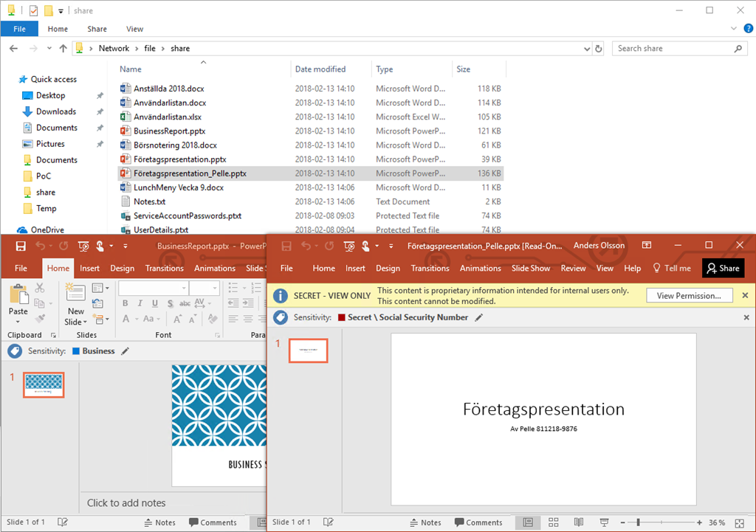Viewport: 756px width, 532px height.
Task: Save BusinessReport using the Save icon
Action: pyautogui.click(x=20, y=246)
